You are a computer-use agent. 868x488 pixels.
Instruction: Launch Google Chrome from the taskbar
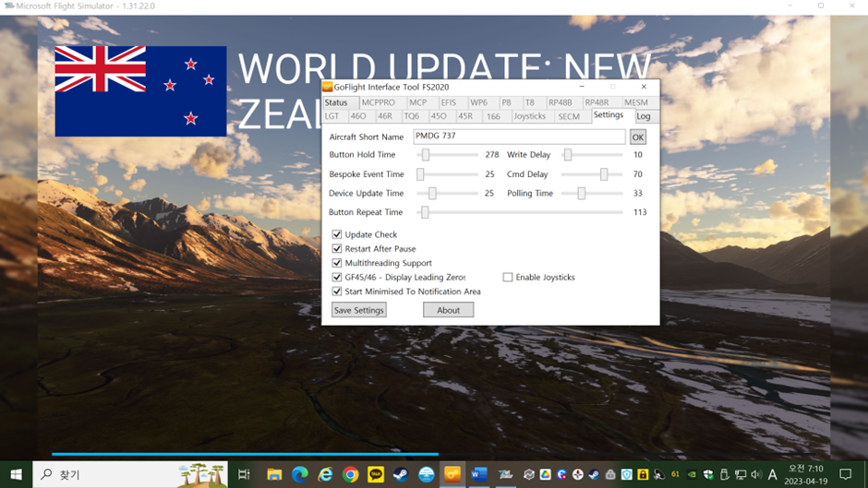click(x=350, y=474)
